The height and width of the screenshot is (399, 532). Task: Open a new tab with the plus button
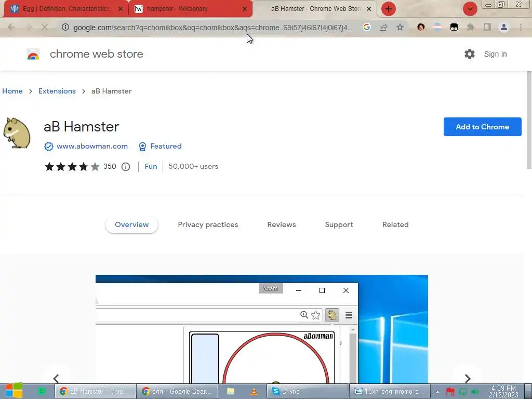389,9
